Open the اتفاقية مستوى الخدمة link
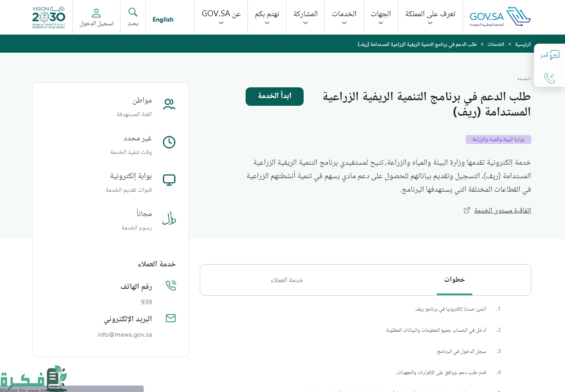The width and height of the screenshot is (565, 392). (x=502, y=211)
